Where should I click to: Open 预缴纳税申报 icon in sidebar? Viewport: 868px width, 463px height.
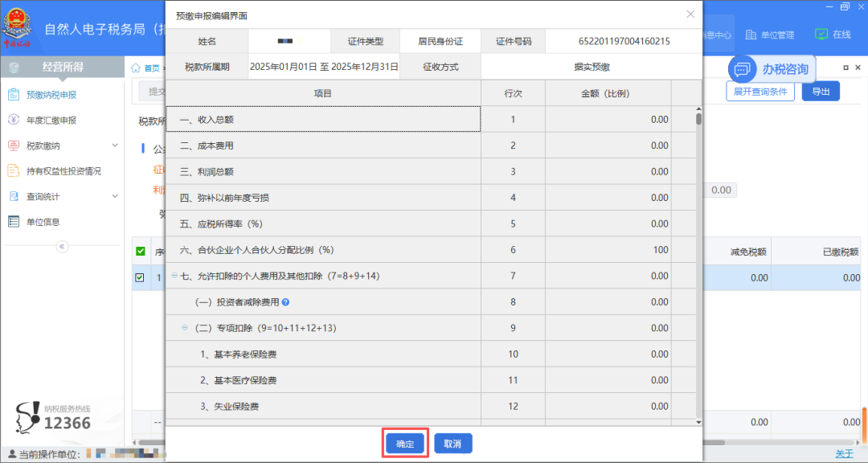coord(14,95)
